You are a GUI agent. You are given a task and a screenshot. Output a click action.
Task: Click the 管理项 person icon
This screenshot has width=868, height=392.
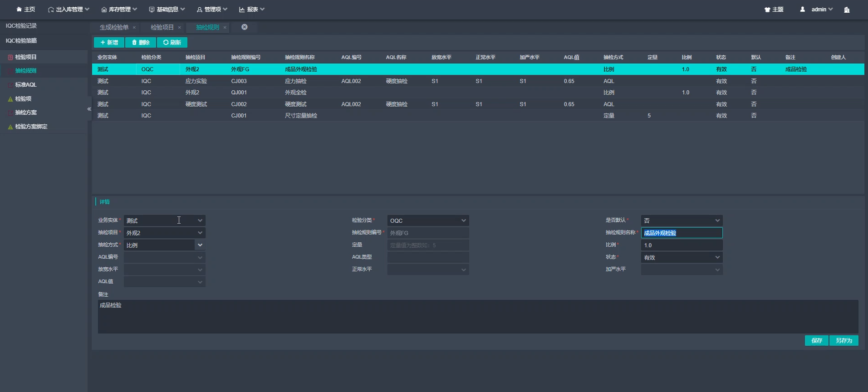click(200, 10)
